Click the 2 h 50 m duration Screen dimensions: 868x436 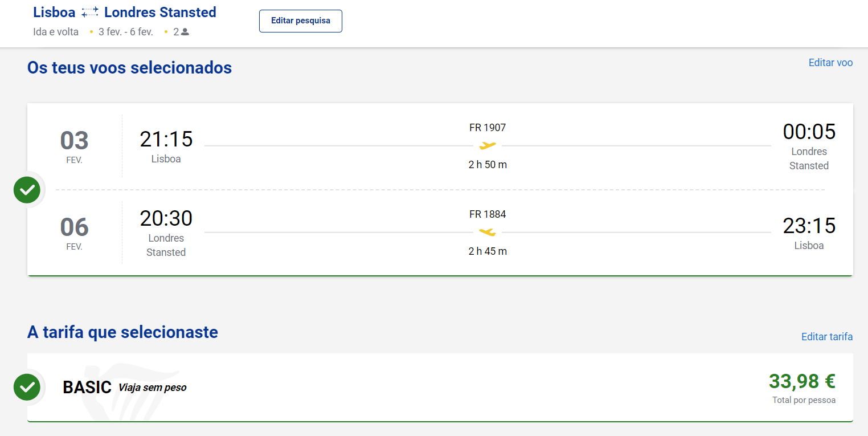click(x=488, y=165)
